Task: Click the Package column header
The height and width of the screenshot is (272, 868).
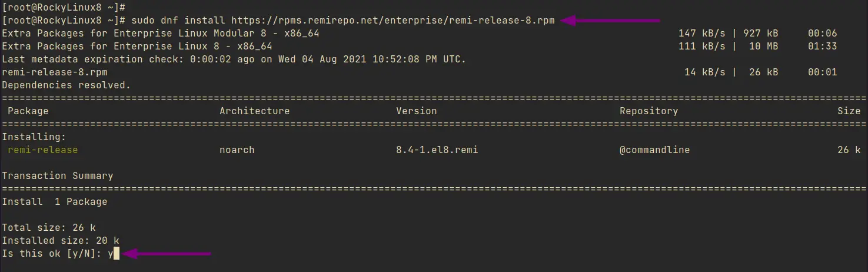Action: click(28, 111)
